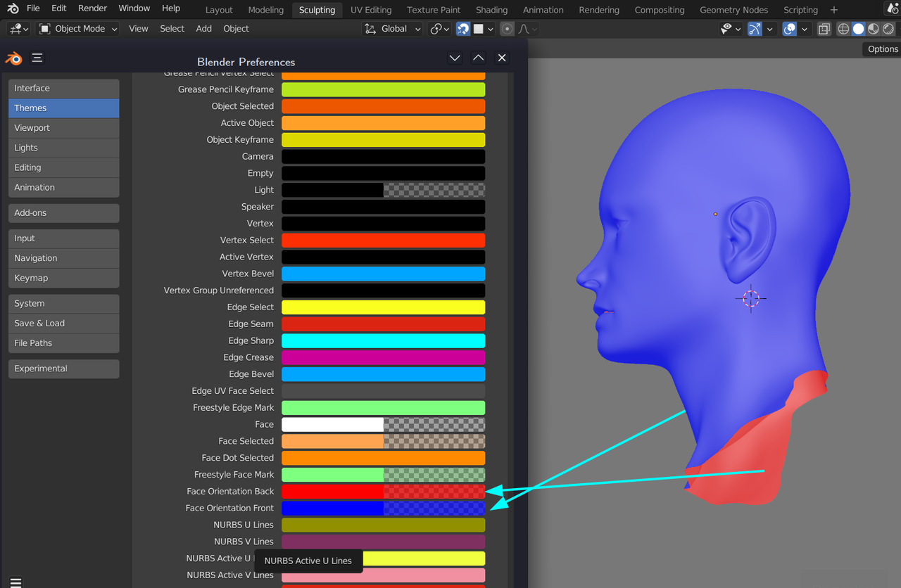901x588 pixels.
Task: Open the File Paths preferences section
Action: coord(64,343)
